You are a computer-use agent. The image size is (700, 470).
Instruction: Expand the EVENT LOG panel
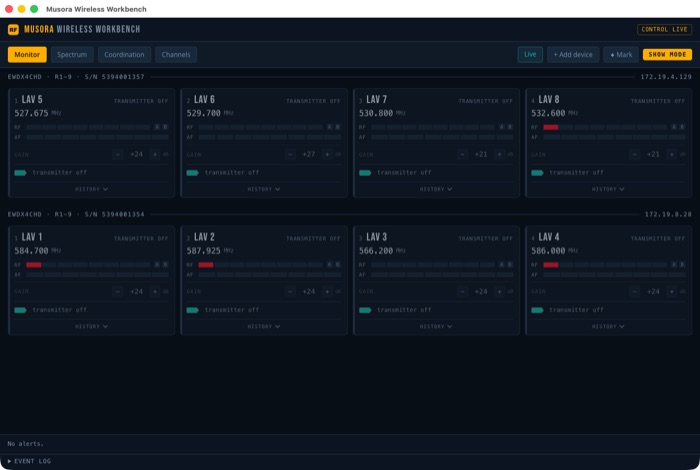tap(29, 461)
